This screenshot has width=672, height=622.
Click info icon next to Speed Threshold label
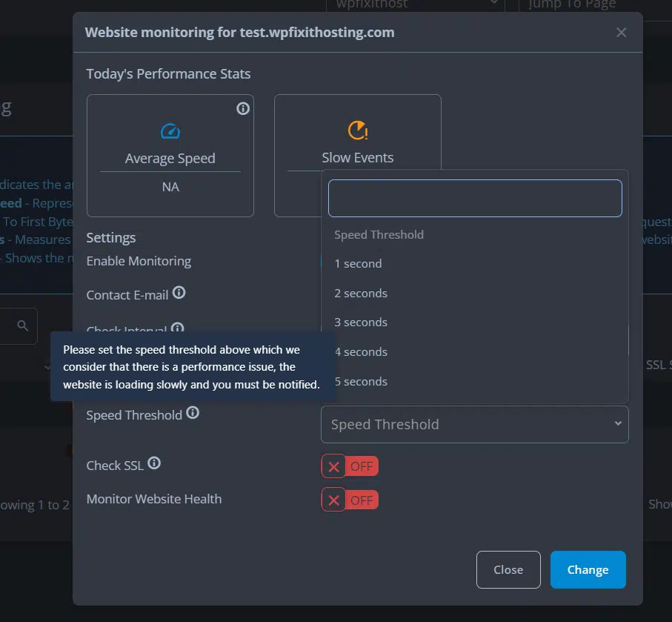(x=193, y=413)
